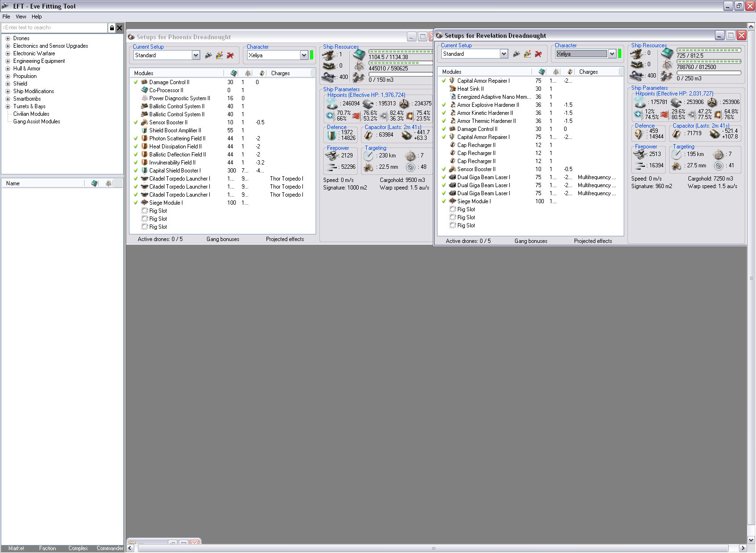Clear the search with the X icon
This screenshot has height=553, width=756.
120,28
